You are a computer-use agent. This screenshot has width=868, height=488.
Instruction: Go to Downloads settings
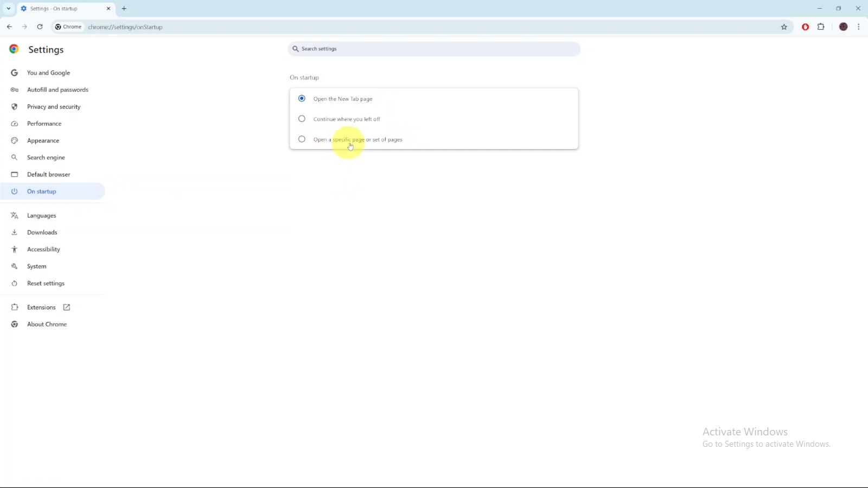pyautogui.click(x=53, y=233)
